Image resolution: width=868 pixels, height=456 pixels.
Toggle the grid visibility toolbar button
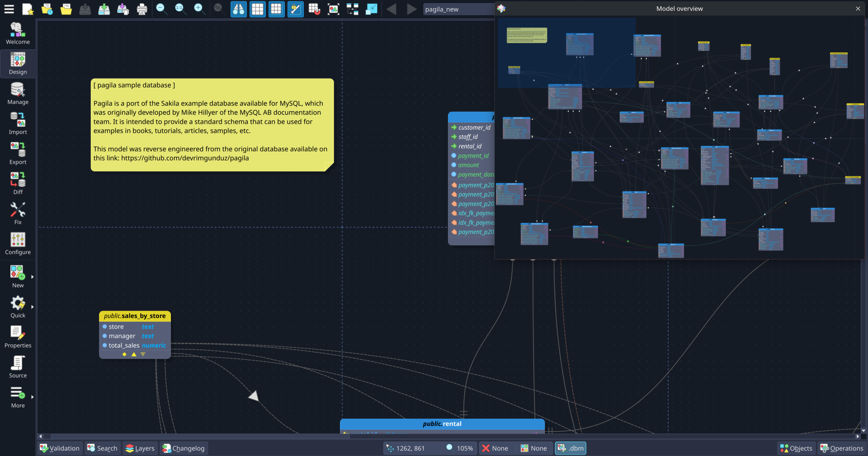point(257,9)
